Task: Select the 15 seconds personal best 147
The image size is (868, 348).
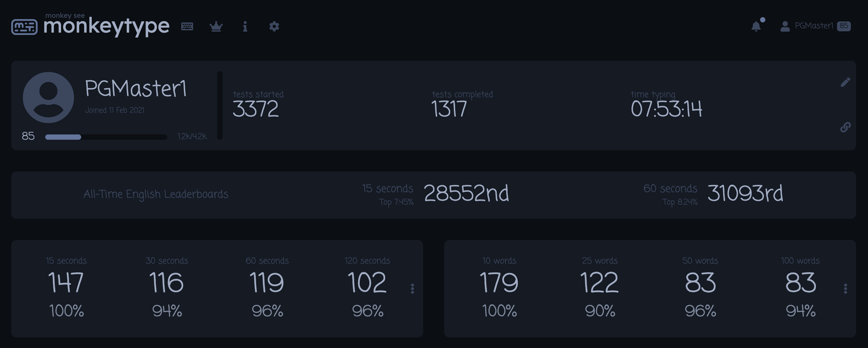Action: coord(66,283)
